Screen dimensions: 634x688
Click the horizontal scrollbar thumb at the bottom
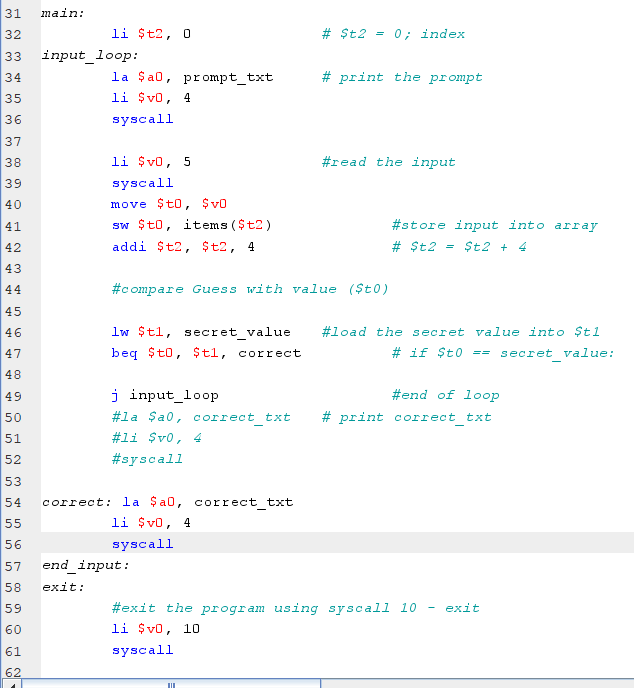[x=171, y=684]
